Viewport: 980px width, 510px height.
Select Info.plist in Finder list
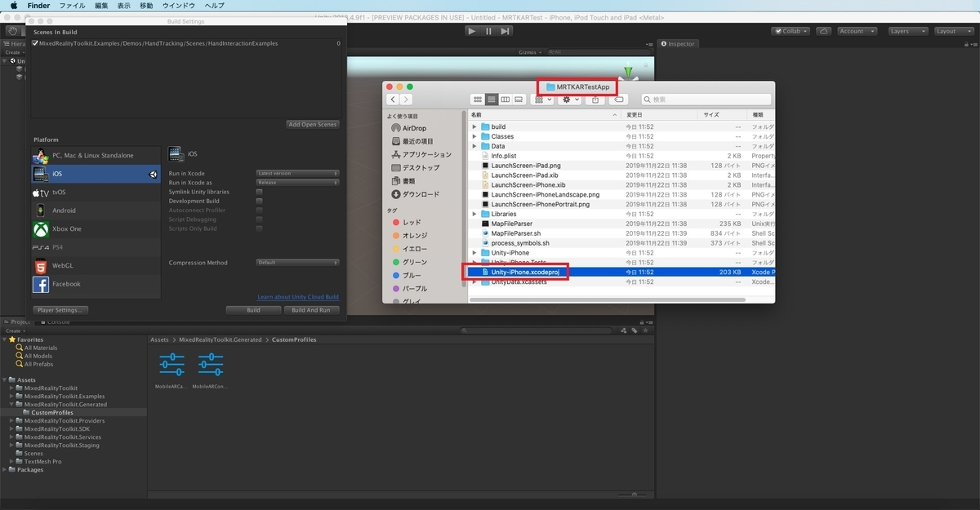pos(621,156)
